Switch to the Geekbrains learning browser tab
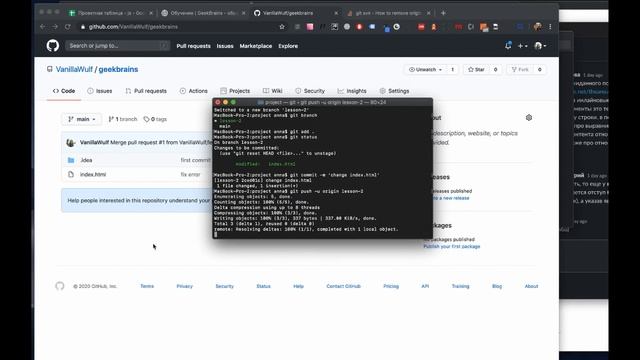This screenshot has width=640, height=360. coord(203,13)
